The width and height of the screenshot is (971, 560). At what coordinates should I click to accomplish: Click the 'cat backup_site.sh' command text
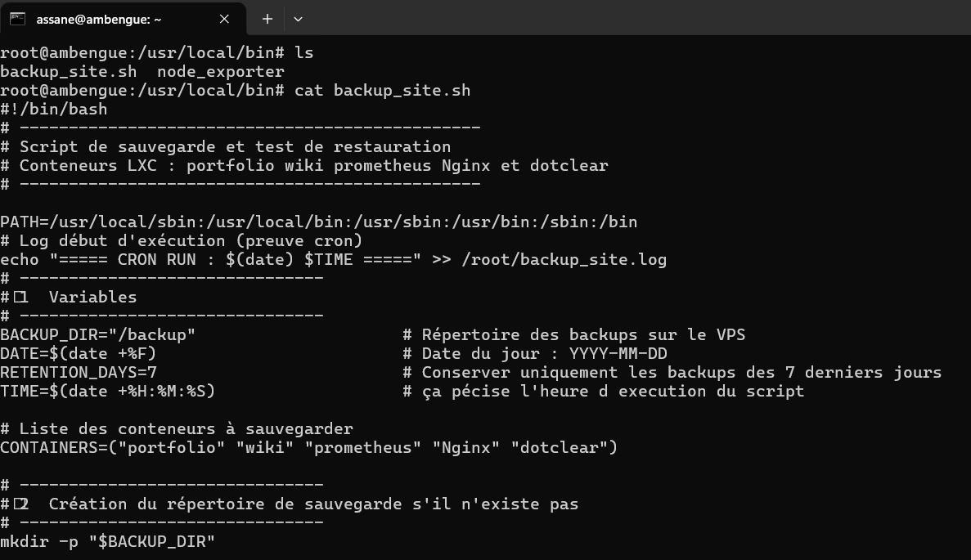[x=382, y=91]
